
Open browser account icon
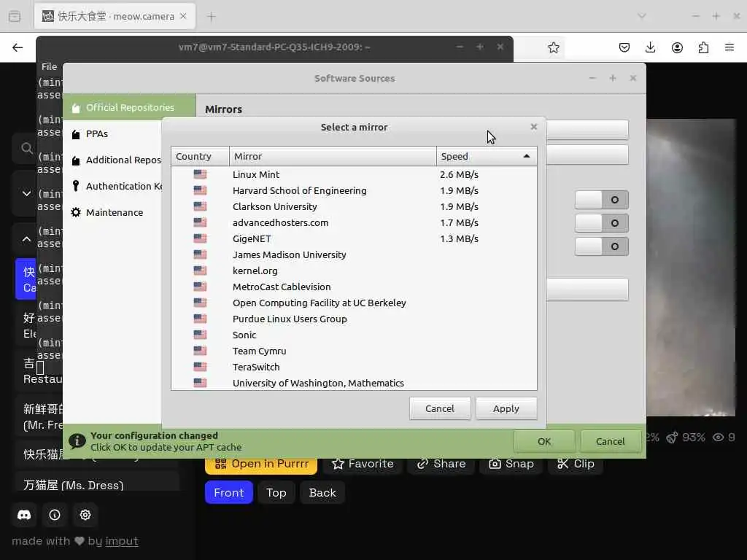coord(677,47)
